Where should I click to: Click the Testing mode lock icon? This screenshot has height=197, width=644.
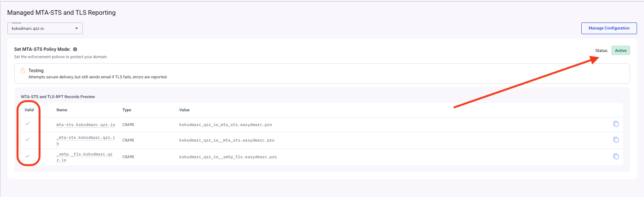click(23, 71)
